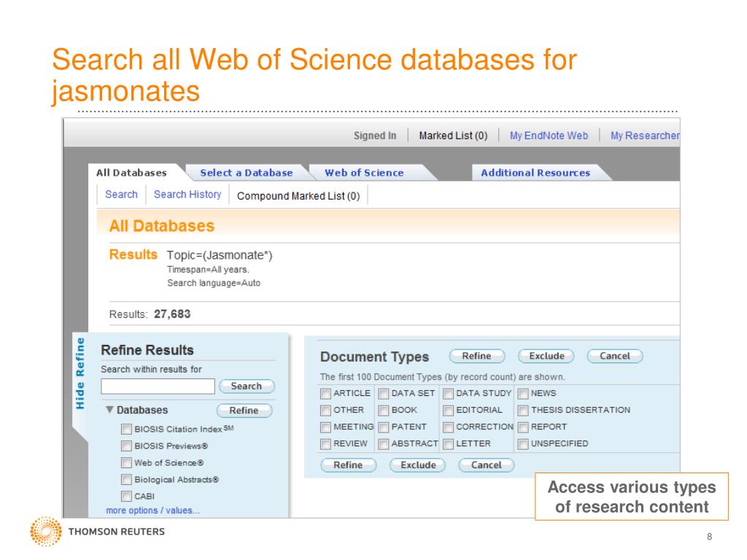747x560 pixels.
Task: Select the DATA SET checkbox
Action: click(384, 394)
